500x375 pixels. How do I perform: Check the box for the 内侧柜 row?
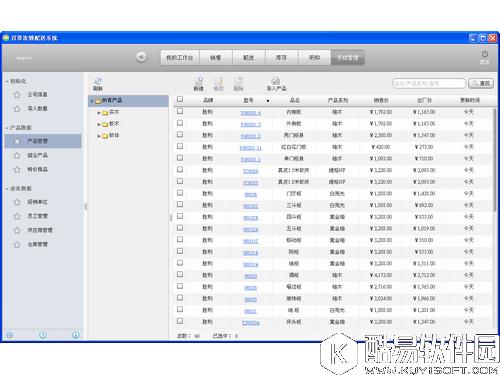(180, 111)
